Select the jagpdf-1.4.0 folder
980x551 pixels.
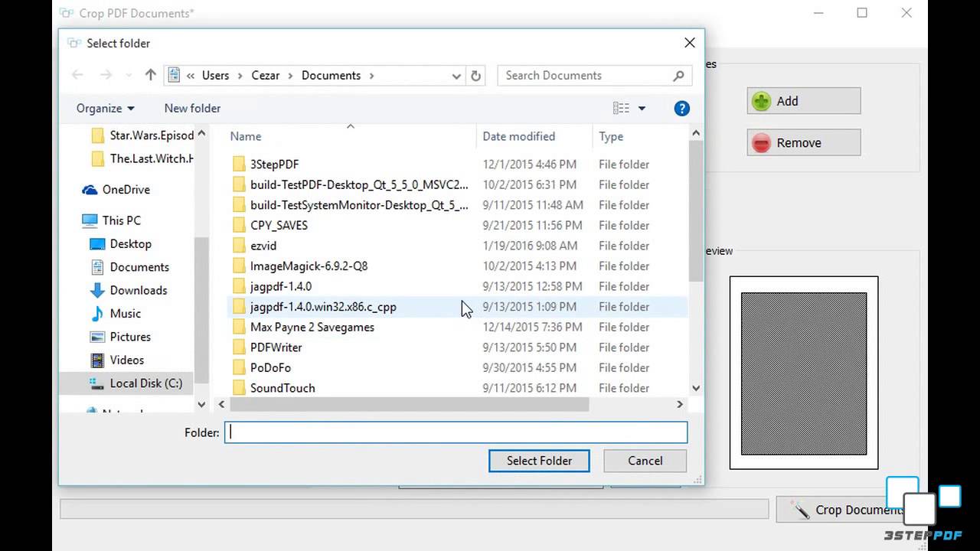[x=281, y=286]
